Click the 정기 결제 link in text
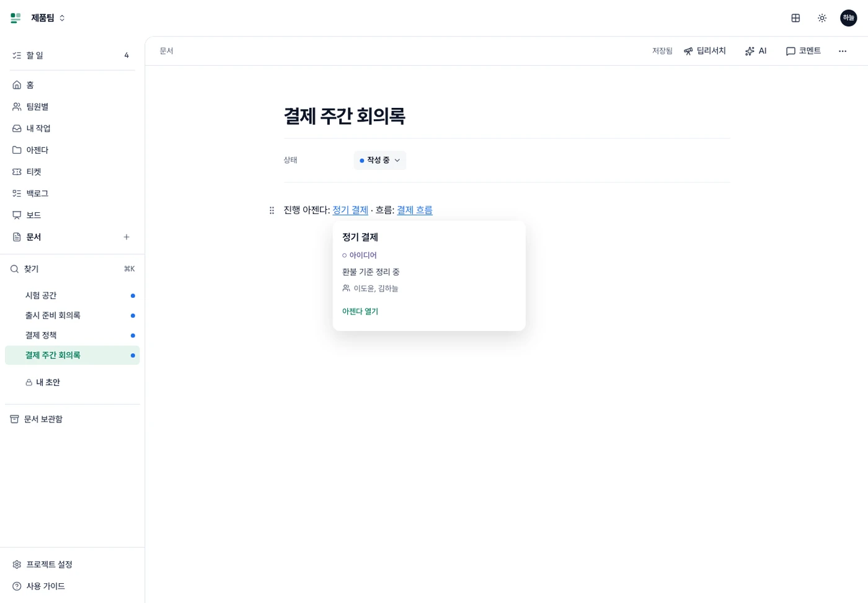868x603 pixels. click(350, 210)
